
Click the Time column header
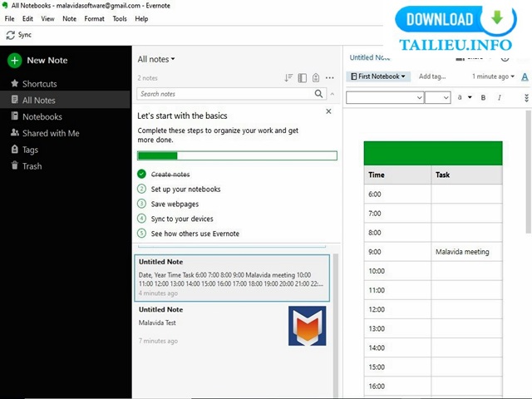[x=397, y=175]
